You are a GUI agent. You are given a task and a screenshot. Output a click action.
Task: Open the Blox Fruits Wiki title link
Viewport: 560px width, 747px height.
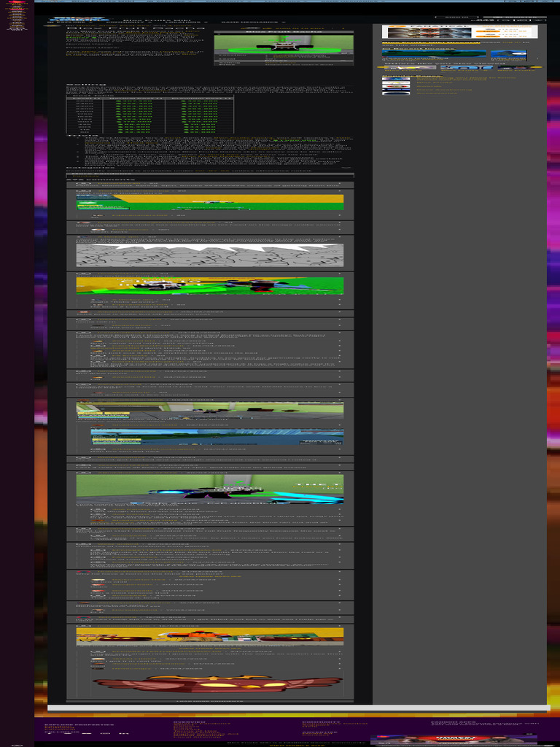(157, 20)
